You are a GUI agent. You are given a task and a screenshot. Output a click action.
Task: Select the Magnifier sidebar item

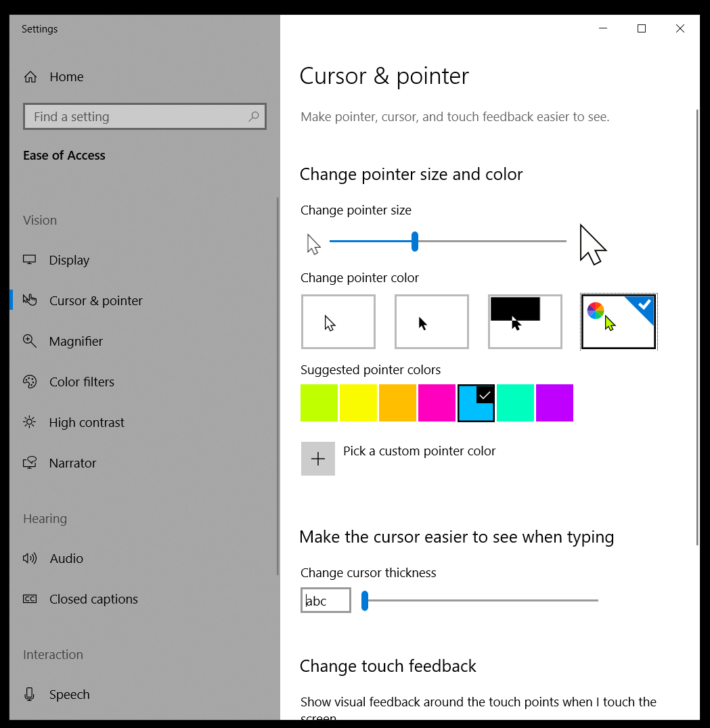pos(76,342)
